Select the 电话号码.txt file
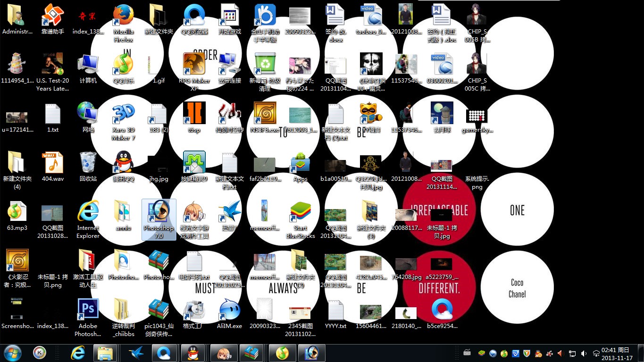Image resolution: width=644 pixels, height=362 pixels. 194,265
